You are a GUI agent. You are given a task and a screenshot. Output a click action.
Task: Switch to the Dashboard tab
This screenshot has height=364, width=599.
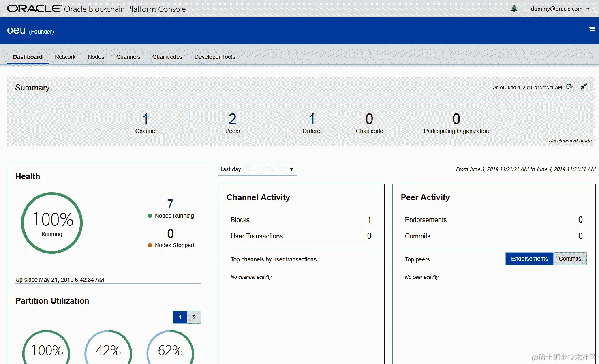pyautogui.click(x=28, y=57)
